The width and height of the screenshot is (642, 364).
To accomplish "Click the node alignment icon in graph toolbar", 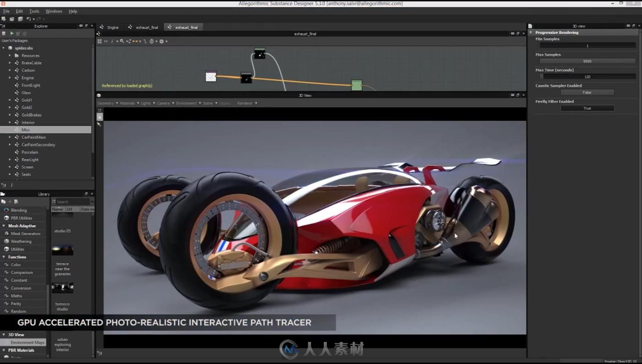I will [x=129, y=41].
